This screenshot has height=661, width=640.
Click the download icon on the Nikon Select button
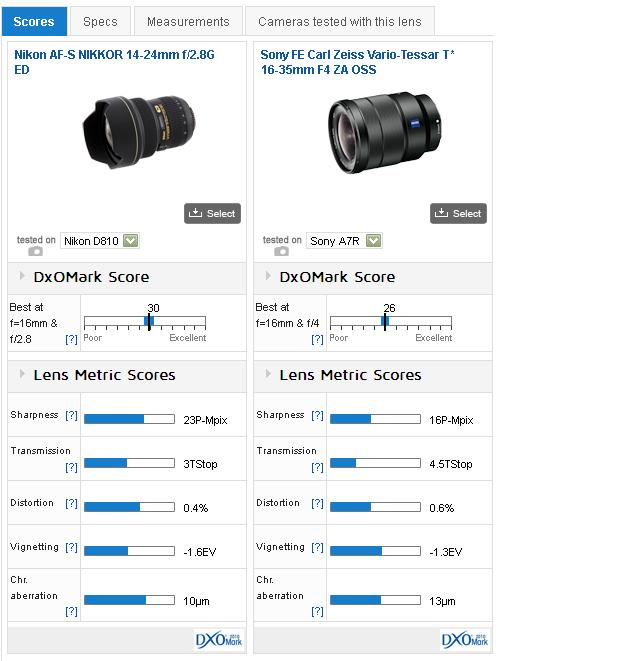point(195,212)
